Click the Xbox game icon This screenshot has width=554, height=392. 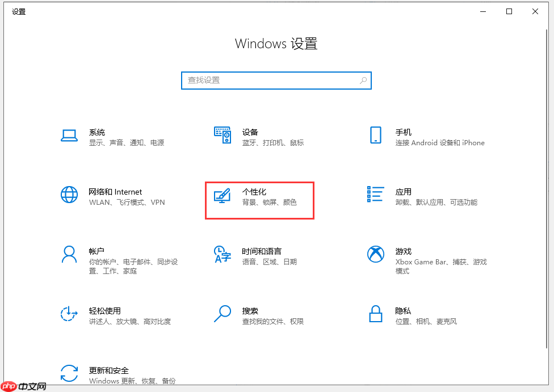pyautogui.click(x=375, y=254)
